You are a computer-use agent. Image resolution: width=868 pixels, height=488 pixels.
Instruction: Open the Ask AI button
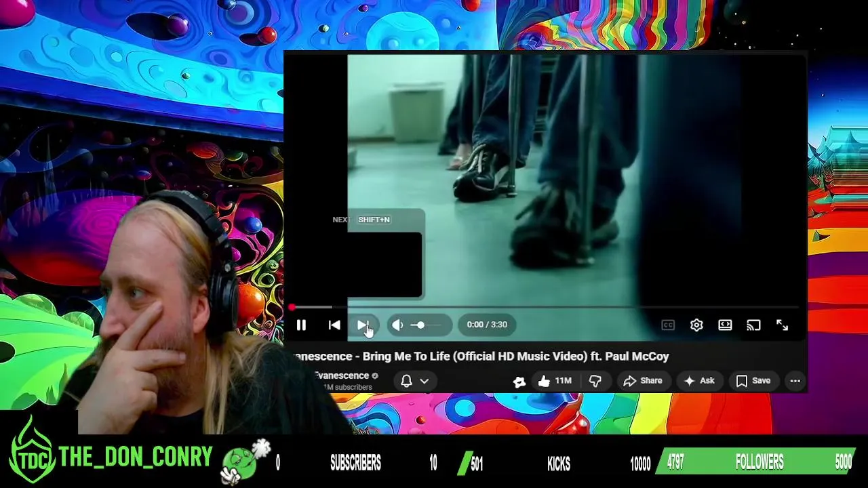(x=699, y=381)
